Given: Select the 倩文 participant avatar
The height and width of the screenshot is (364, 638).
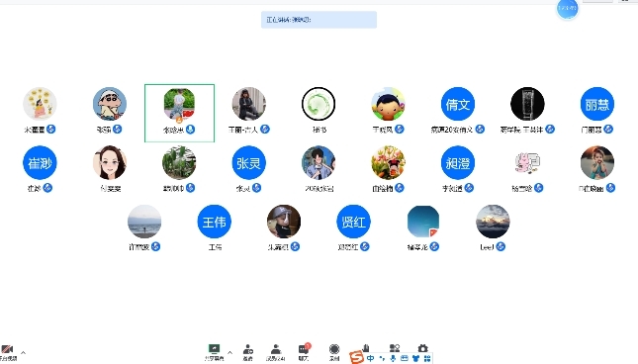Looking at the screenshot, I should pyautogui.click(x=458, y=104).
